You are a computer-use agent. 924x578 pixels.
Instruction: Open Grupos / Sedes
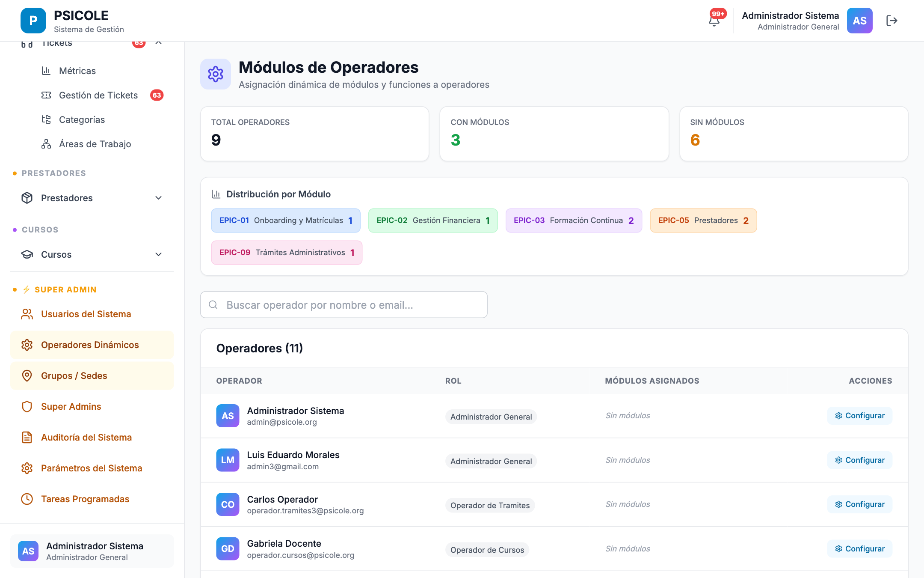coord(92,376)
